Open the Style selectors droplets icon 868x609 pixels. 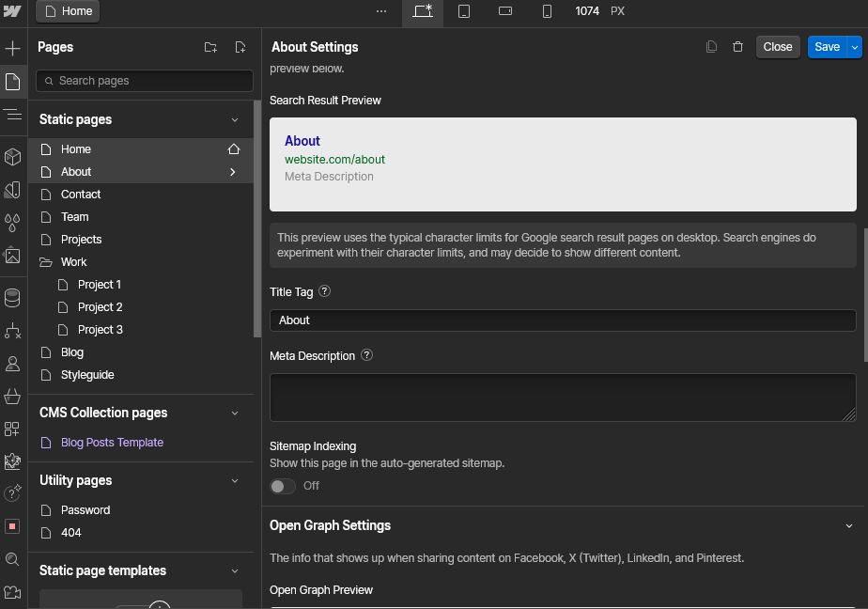click(x=12, y=223)
